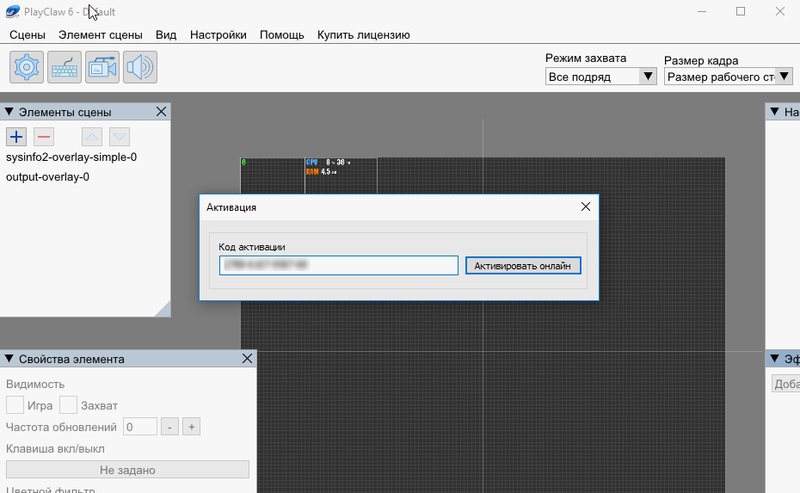Toggle the Захват visibility checkbox
800x493 pixels.
click(x=68, y=405)
